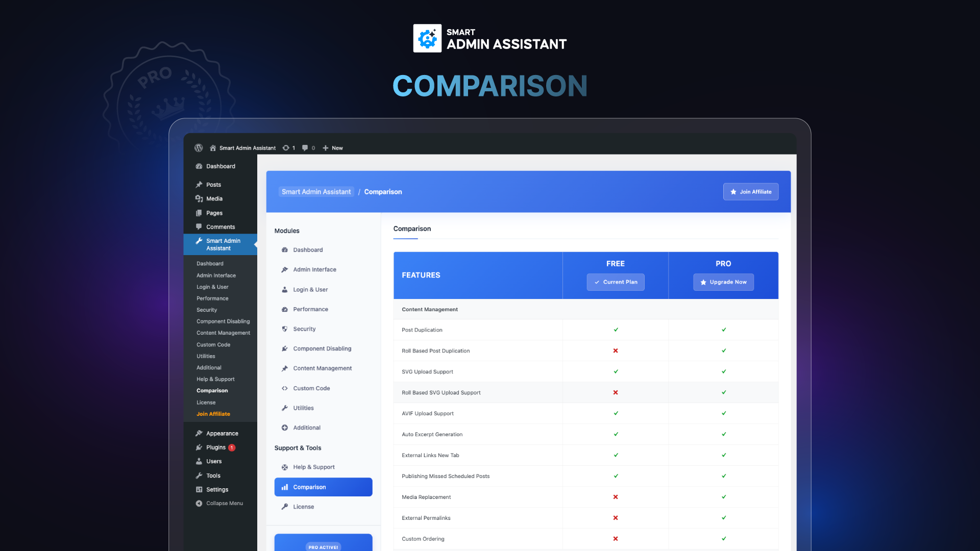Screen dimensions: 980x551
Task: Click the Roll Based Post Duplication row
Action: [435, 351]
